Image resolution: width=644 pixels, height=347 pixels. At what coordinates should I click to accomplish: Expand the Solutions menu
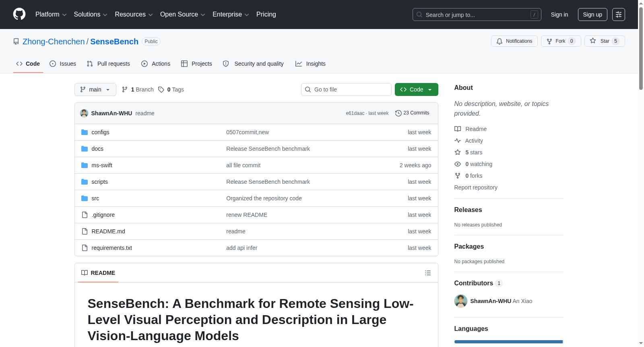coord(91,15)
